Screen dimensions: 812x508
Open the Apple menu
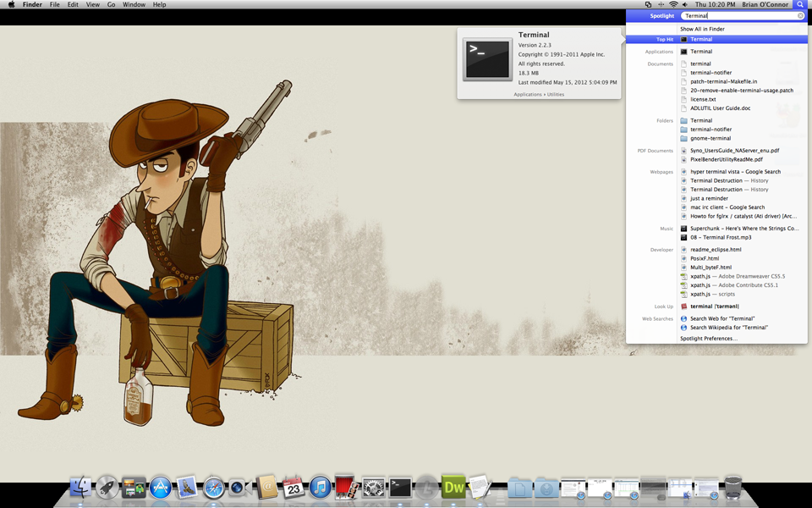point(11,4)
